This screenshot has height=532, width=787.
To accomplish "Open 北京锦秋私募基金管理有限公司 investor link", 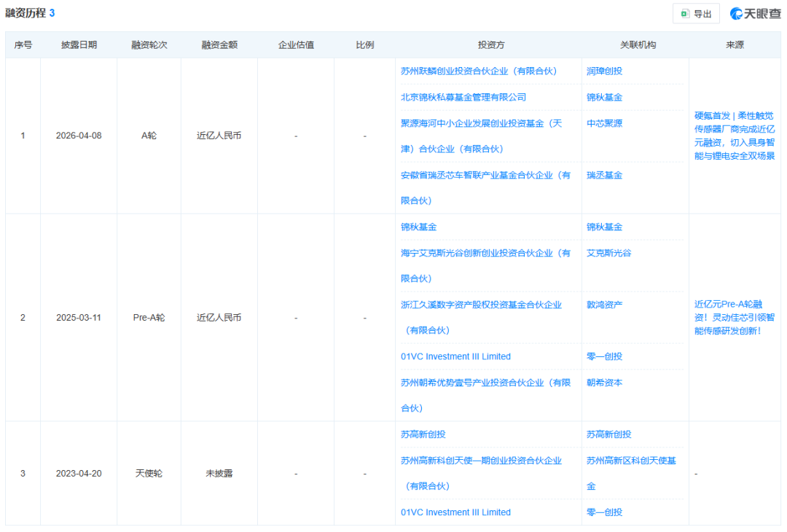I will pyautogui.click(x=463, y=97).
